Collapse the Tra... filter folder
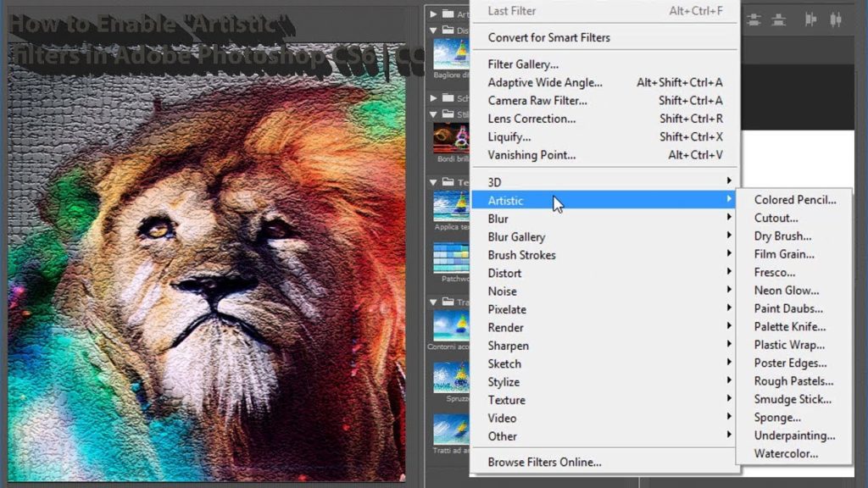This screenshot has width=868, height=488. [x=433, y=302]
